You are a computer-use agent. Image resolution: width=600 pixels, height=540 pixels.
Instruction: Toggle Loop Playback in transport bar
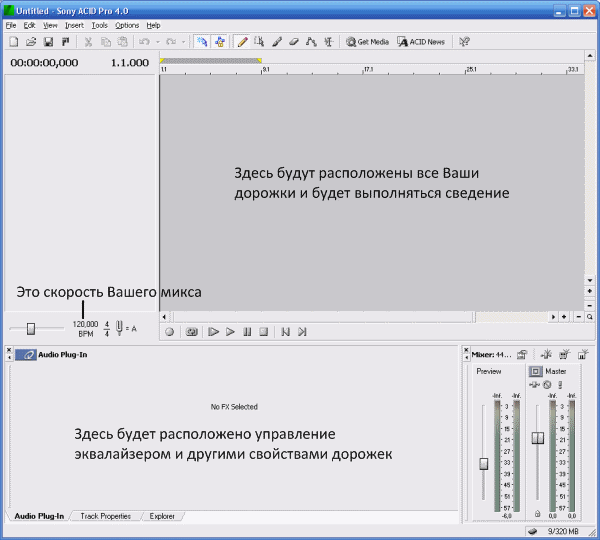[191, 331]
